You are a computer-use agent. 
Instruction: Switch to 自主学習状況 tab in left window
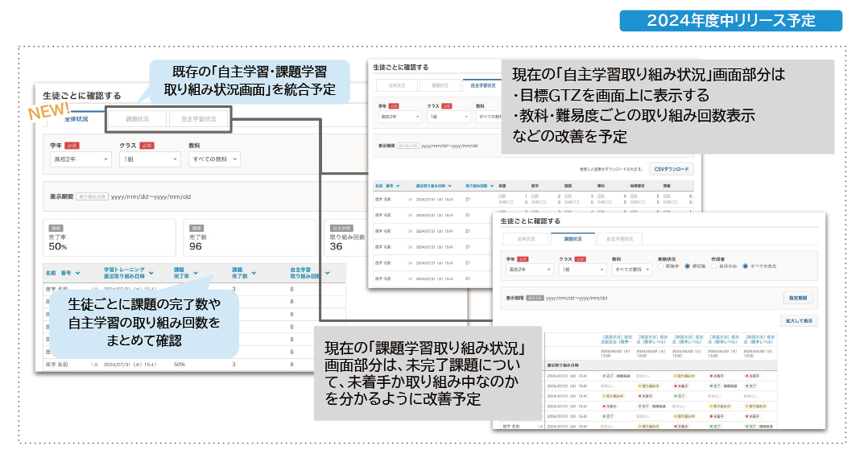[199, 119]
